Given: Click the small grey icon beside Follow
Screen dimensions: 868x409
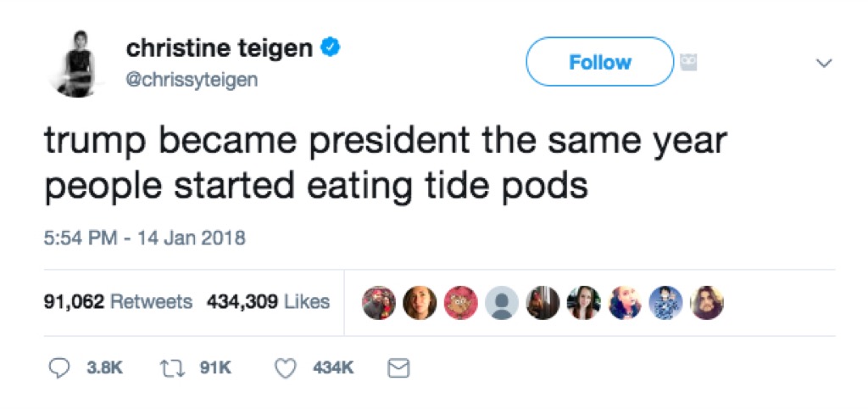Looking at the screenshot, I should (x=687, y=63).
